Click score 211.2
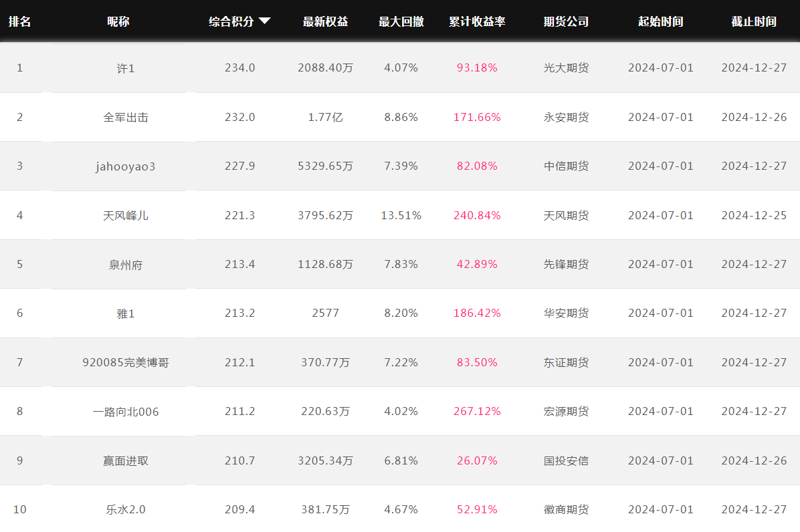Screen dimensions: 800x532 (x=239, y=411)
